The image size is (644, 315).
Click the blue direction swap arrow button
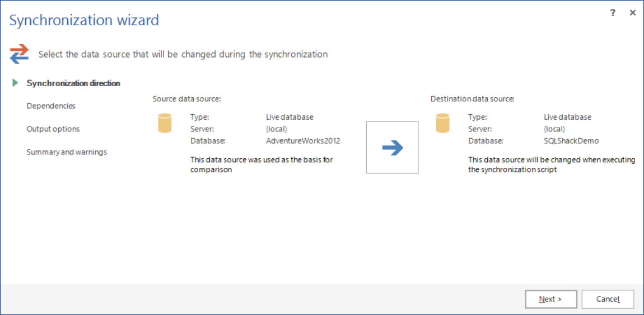tap(392, 148)
